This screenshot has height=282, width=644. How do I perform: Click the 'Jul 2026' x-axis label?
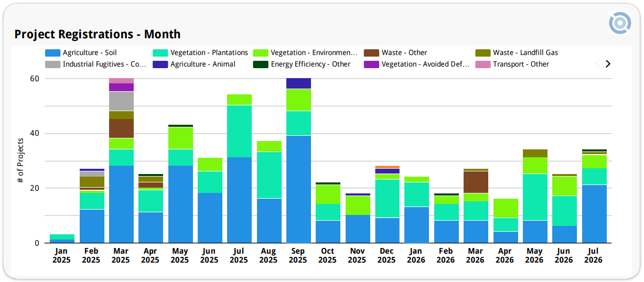[x=594, y=256]
